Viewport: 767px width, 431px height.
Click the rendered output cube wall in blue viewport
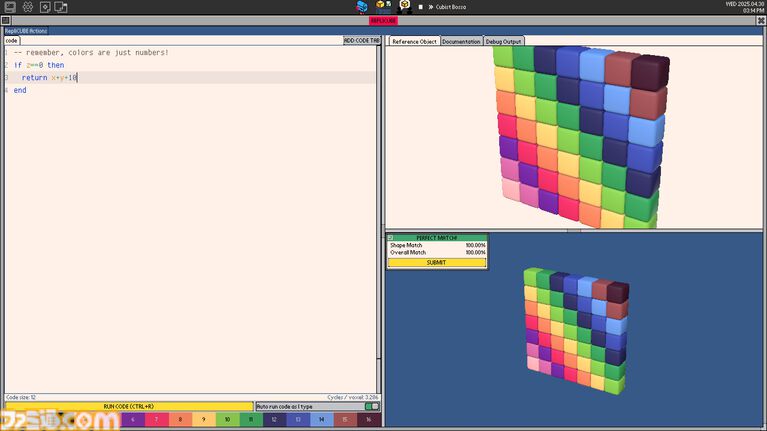coord(576,330)
